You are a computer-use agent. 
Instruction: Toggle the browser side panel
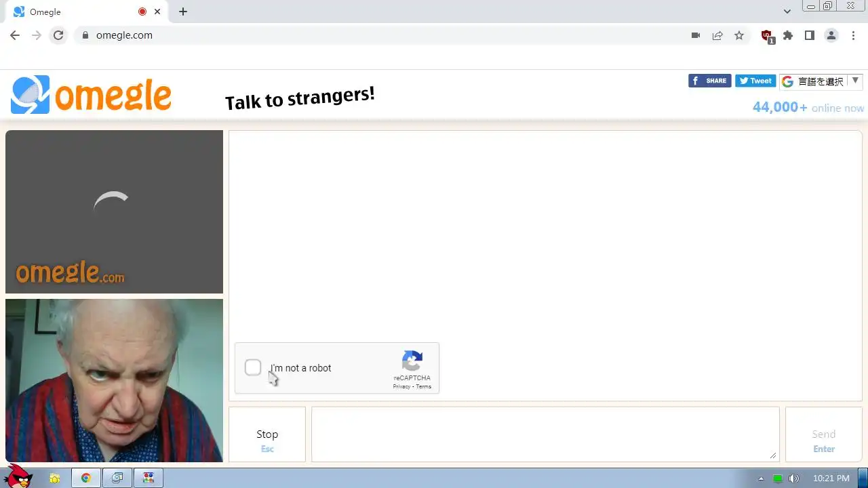810,35
